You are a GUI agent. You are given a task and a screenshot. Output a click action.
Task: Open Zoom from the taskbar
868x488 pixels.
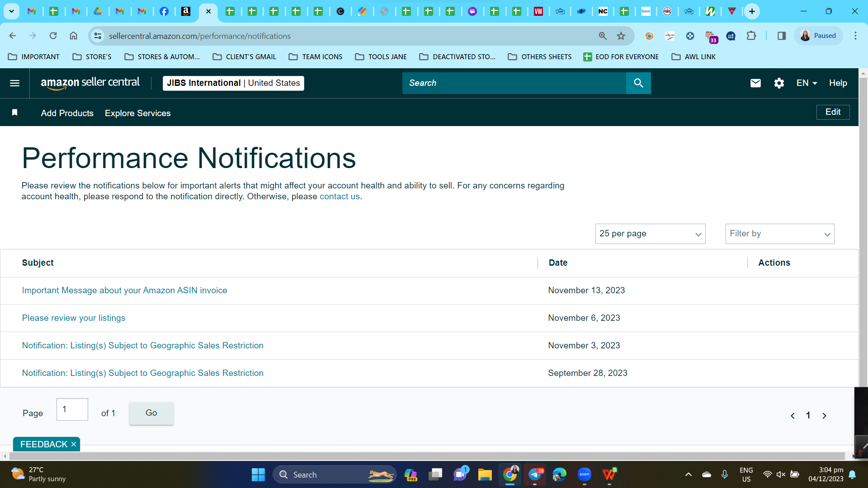[584, 474]
